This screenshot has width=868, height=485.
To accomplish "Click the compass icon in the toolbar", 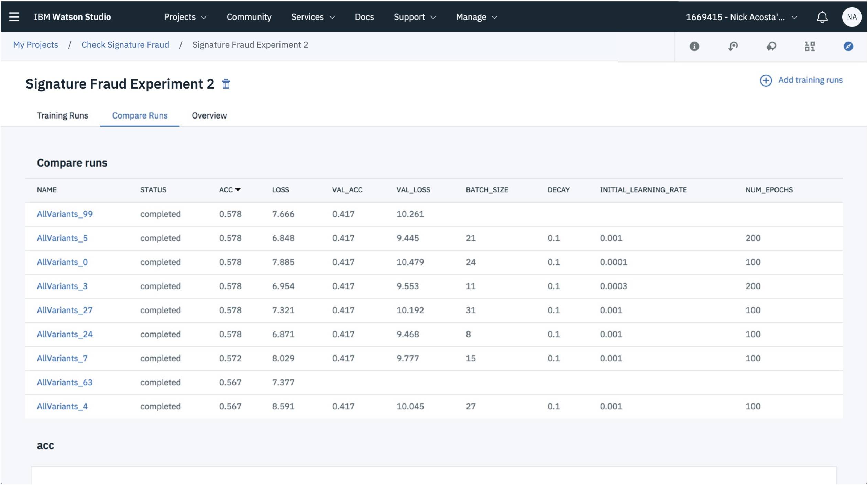I will tap(848, 46).
